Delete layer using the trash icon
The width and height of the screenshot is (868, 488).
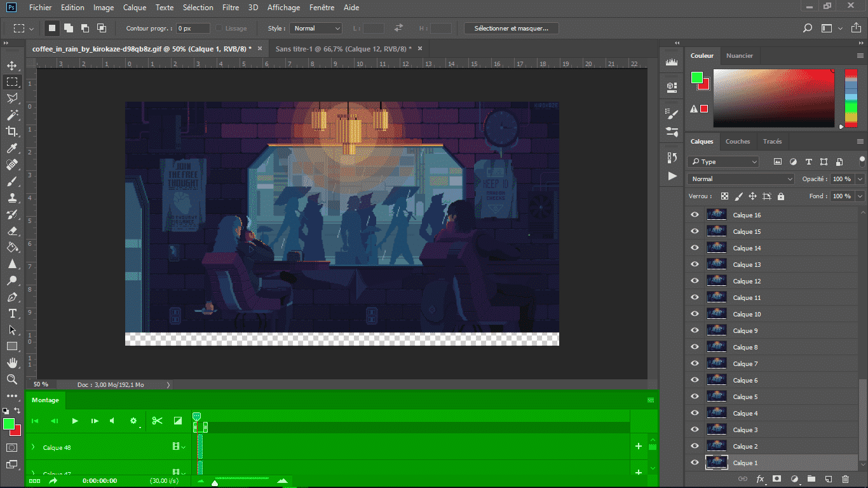[845, 478]
